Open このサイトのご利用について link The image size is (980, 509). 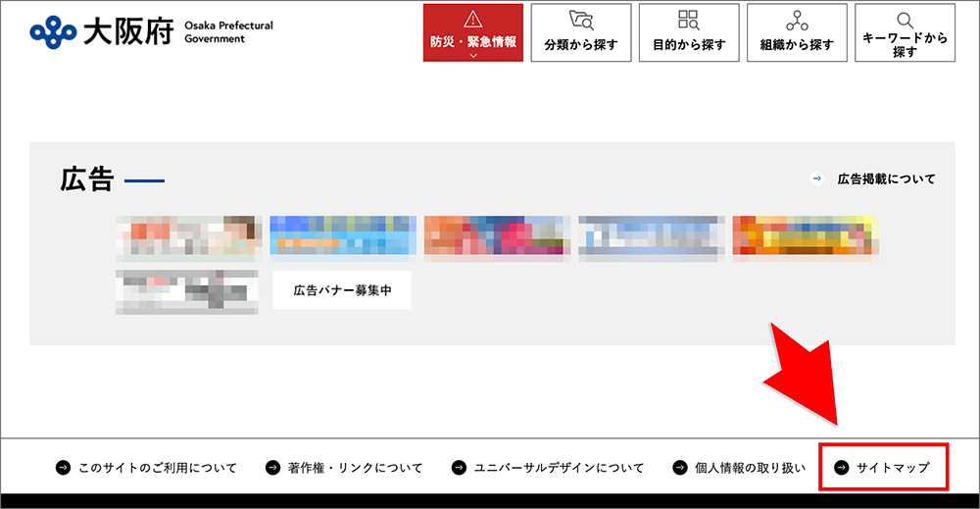158,468
